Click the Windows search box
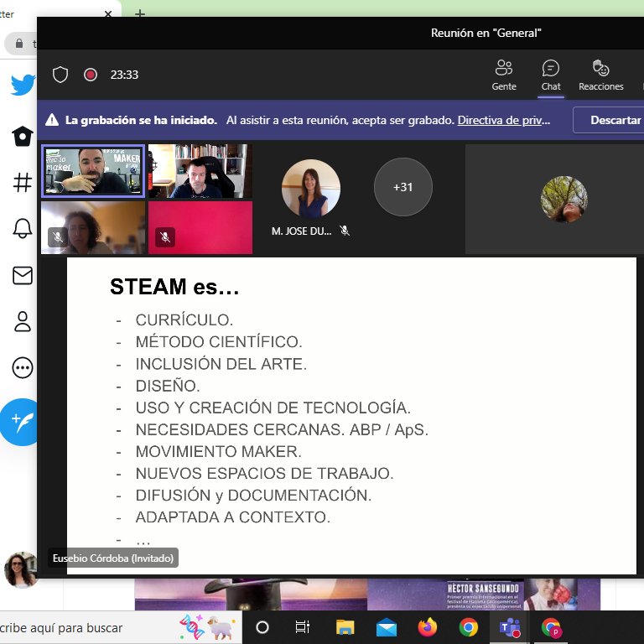 [x=121, y=627]
